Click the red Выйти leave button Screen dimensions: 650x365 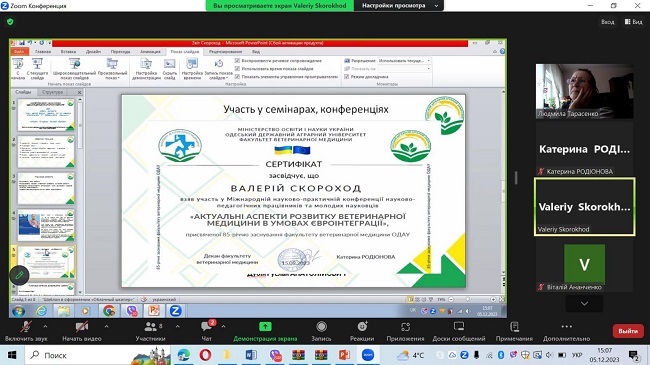coord(628,331)
